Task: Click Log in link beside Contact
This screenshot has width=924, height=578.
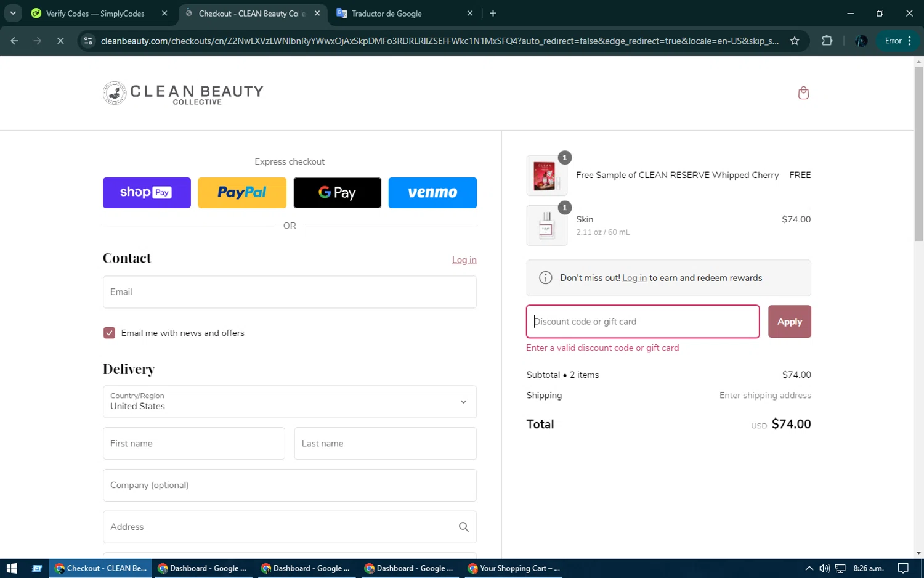Action: (x=464, y=260)
